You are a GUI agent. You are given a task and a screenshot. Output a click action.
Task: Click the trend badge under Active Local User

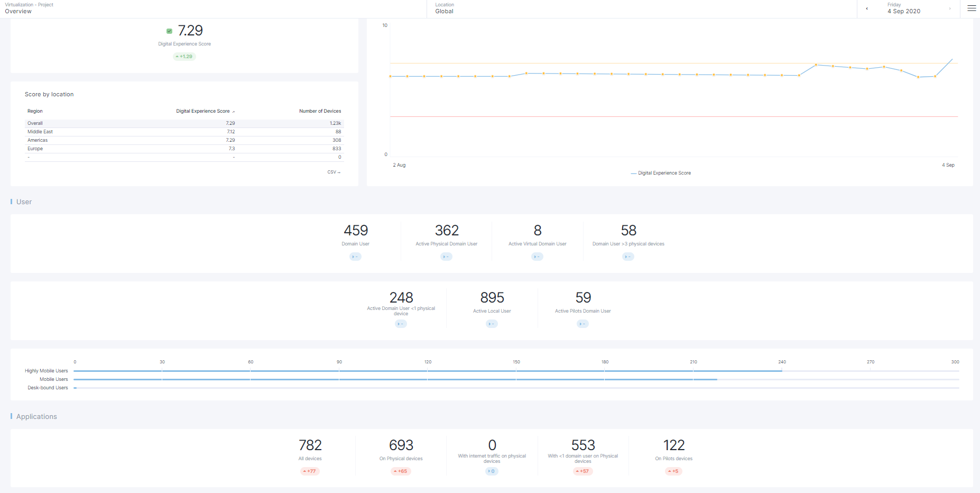point(492,324)
